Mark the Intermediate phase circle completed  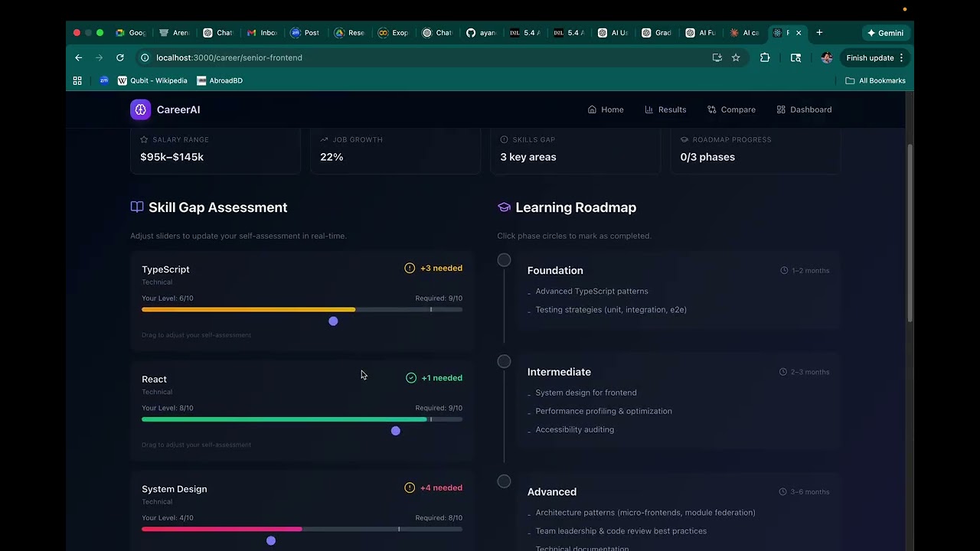pos(504,361)
